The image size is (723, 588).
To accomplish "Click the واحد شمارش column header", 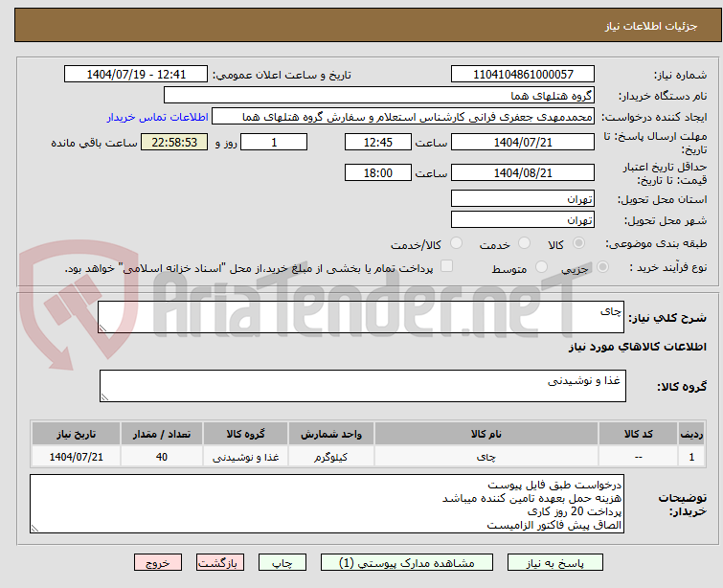I will click(331, 434).
